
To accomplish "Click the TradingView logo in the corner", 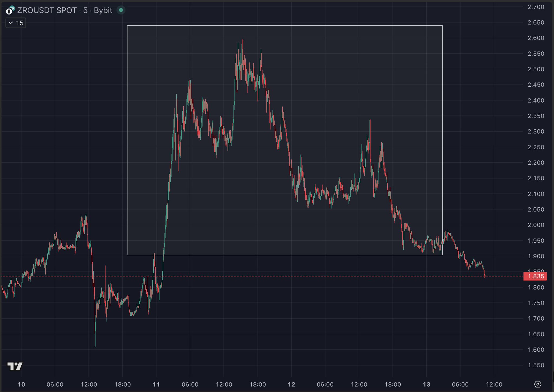I will 15,366.
